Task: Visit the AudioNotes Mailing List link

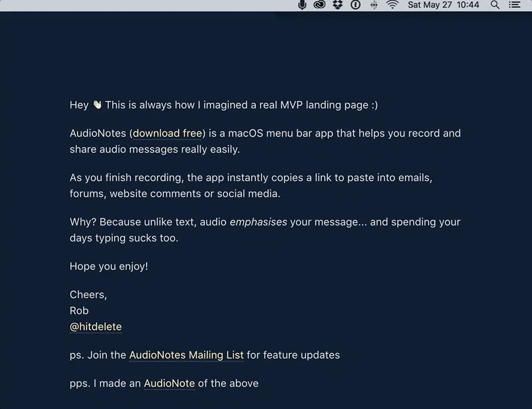Action: pyautogui.click(x=187, y=355)
